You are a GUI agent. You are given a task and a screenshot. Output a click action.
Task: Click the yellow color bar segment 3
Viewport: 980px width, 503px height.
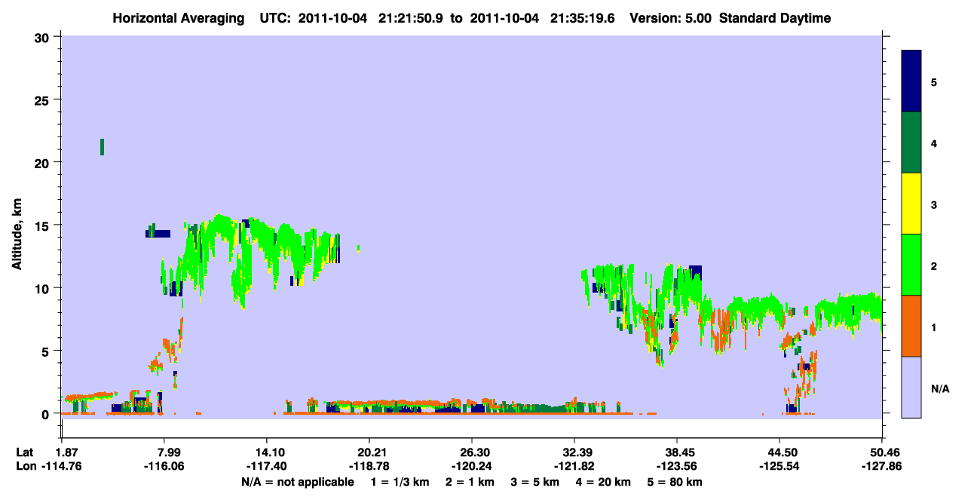911,204
